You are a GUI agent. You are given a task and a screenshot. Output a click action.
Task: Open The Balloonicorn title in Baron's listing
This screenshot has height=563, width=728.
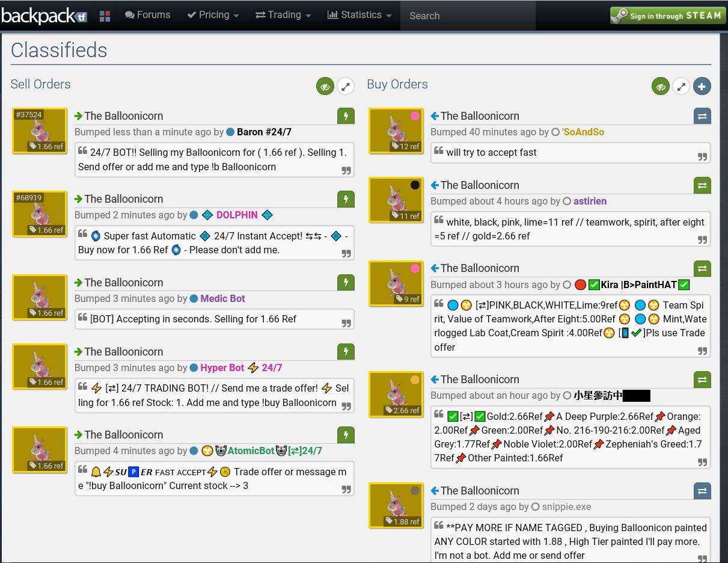click(x=123, y=116)
